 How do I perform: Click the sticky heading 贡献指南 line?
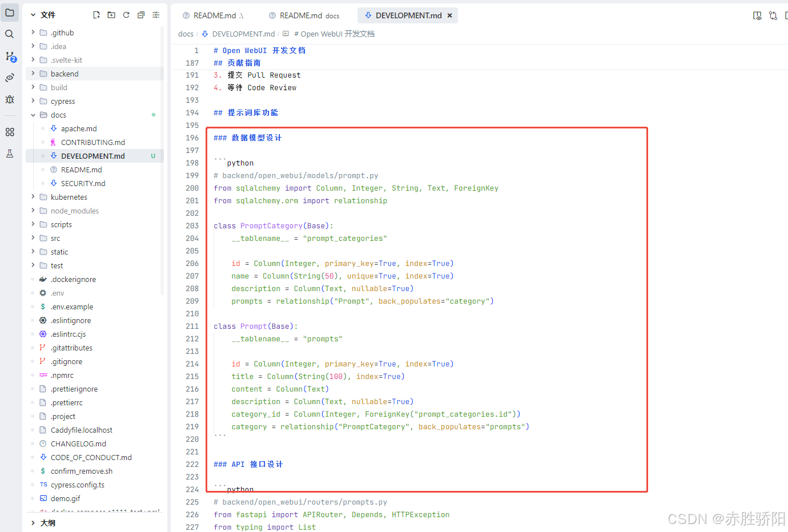[237, 63]
